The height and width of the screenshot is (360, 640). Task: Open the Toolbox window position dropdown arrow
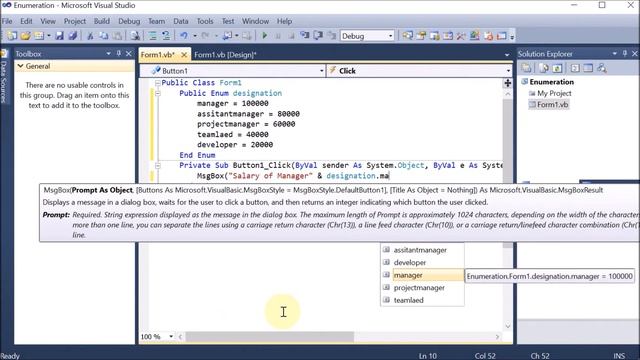pos(109,53)
